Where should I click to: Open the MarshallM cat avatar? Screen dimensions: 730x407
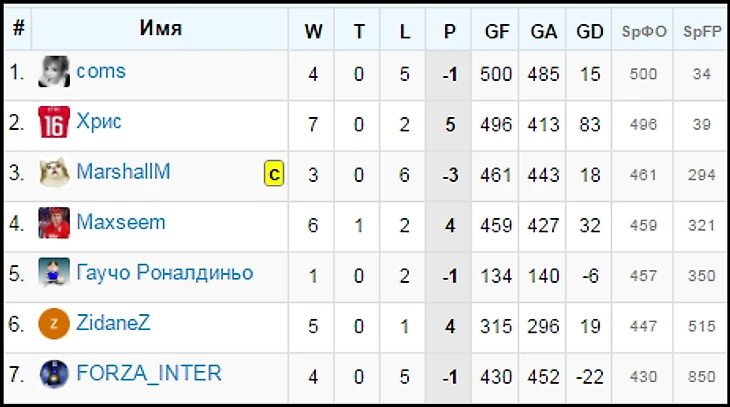click(54, 172)
